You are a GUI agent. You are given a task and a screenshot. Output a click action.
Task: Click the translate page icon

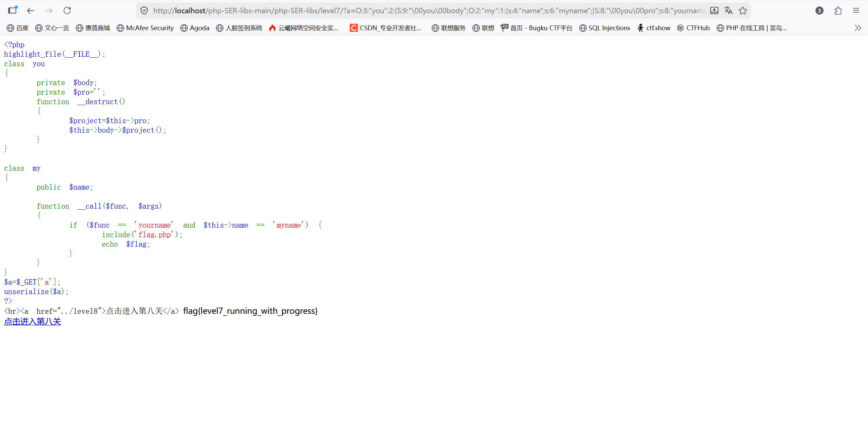pos(728,11)
